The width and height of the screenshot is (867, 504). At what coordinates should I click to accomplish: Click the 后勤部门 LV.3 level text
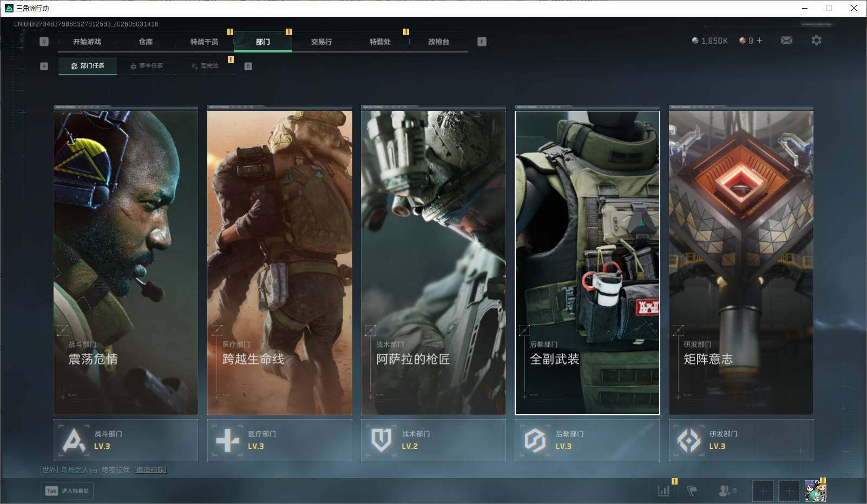click(563, 446)
